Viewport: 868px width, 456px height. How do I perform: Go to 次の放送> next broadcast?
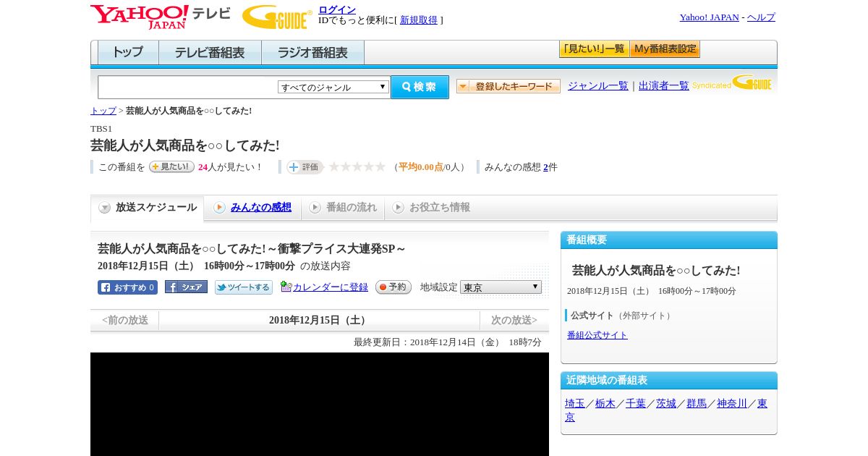[514, 320]
